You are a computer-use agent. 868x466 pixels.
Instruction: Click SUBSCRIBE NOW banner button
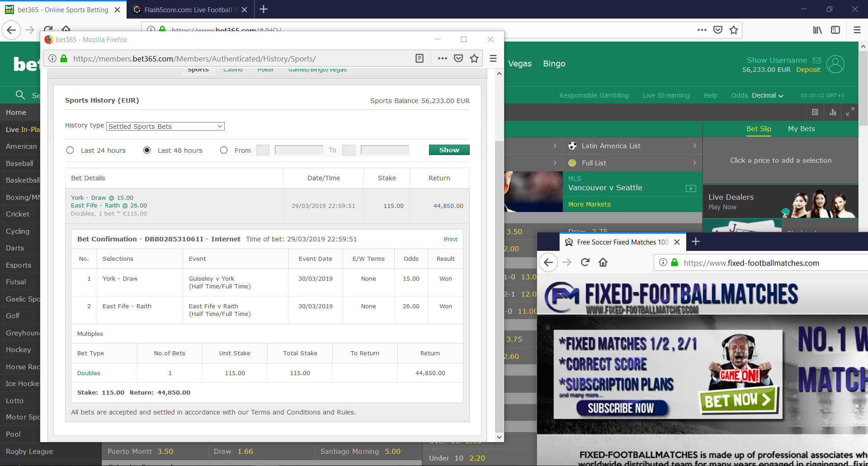[621, 408]
